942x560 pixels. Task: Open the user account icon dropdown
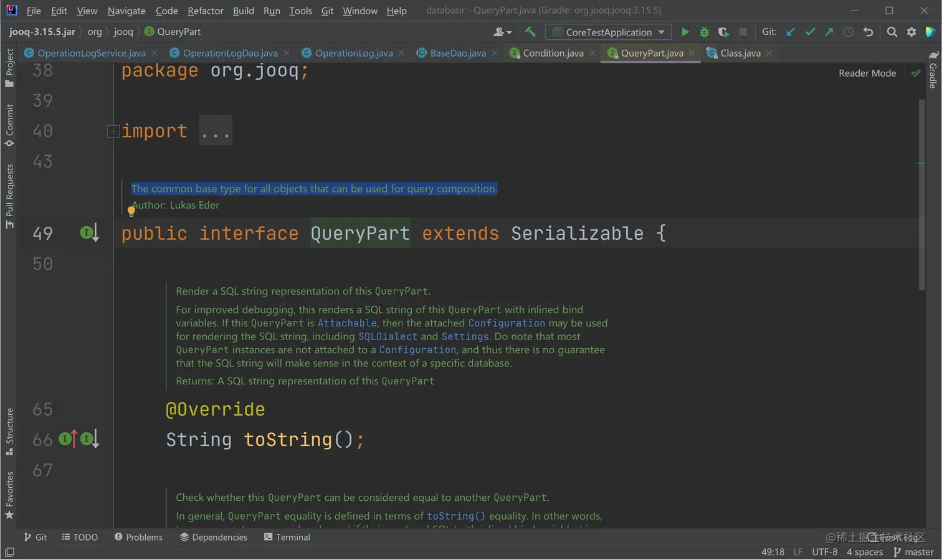coord(502,32)
